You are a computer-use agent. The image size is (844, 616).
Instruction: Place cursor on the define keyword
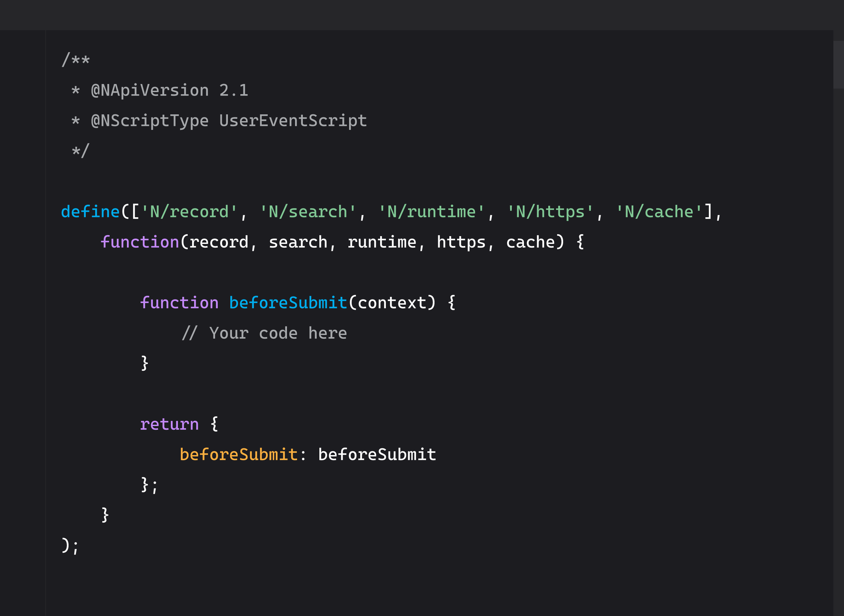[90, 212]
